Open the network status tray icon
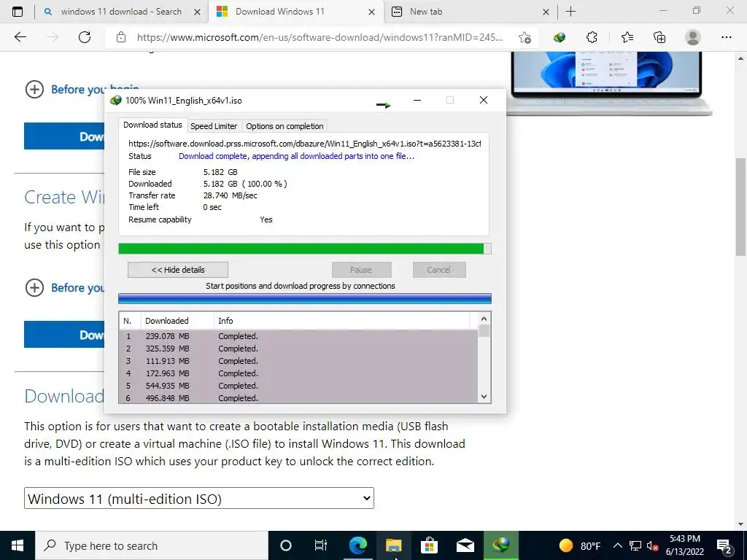747x560 pixels. coord(635,545)
